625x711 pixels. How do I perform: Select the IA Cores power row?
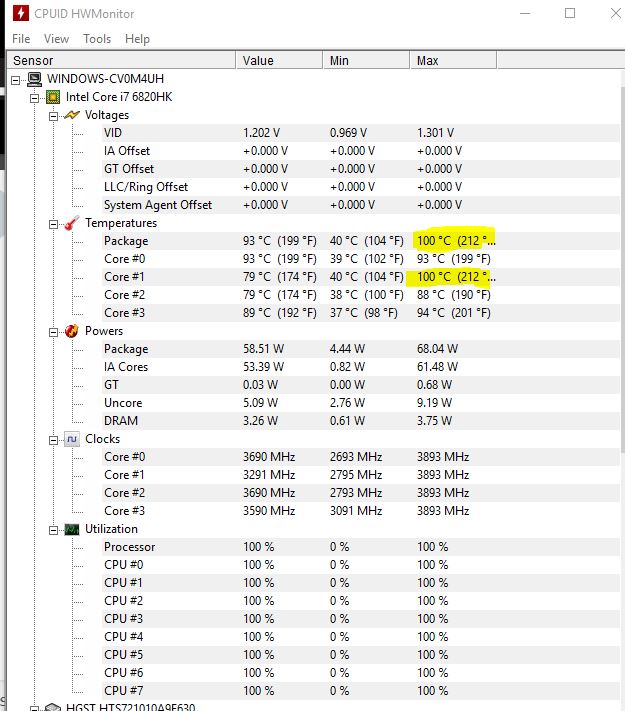coord(361,367)
